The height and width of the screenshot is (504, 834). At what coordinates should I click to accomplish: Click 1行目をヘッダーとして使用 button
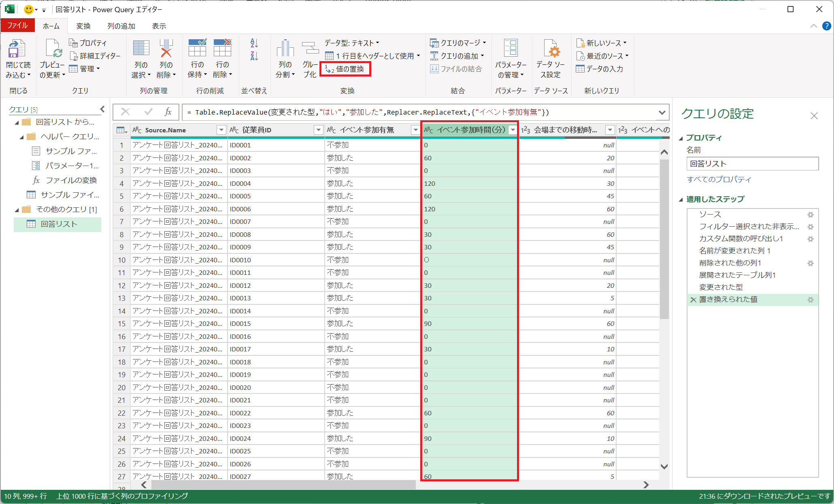[372, 56]
